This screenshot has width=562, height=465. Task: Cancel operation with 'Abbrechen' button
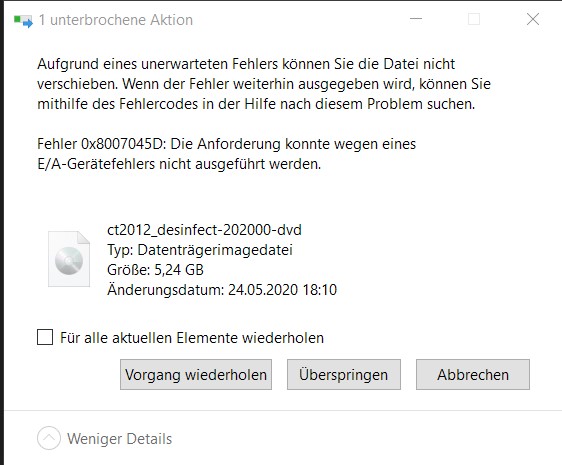(472, 375)
